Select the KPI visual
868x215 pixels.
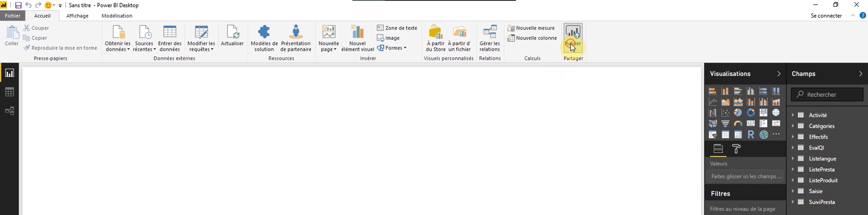coord(776,124)
